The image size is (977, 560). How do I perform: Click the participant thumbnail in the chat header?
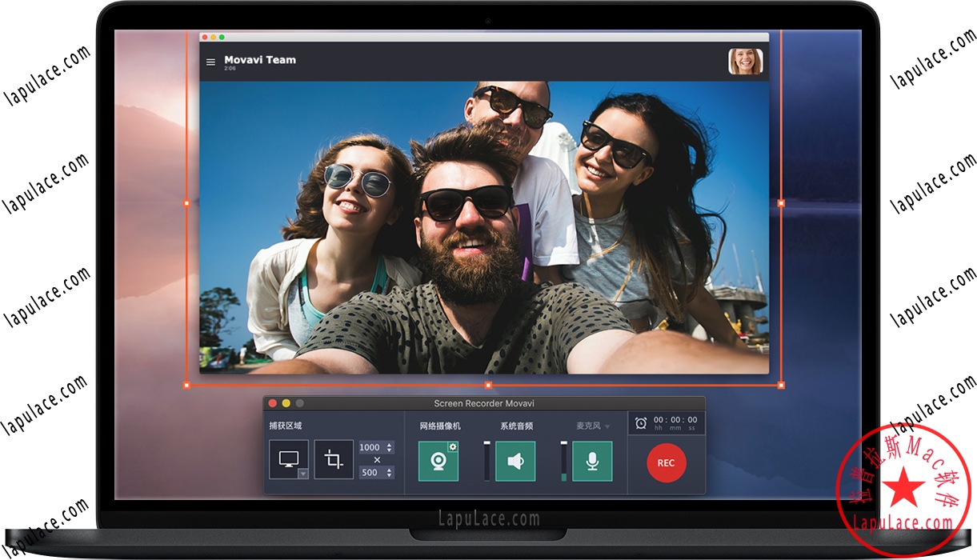[x=746, y=62]
